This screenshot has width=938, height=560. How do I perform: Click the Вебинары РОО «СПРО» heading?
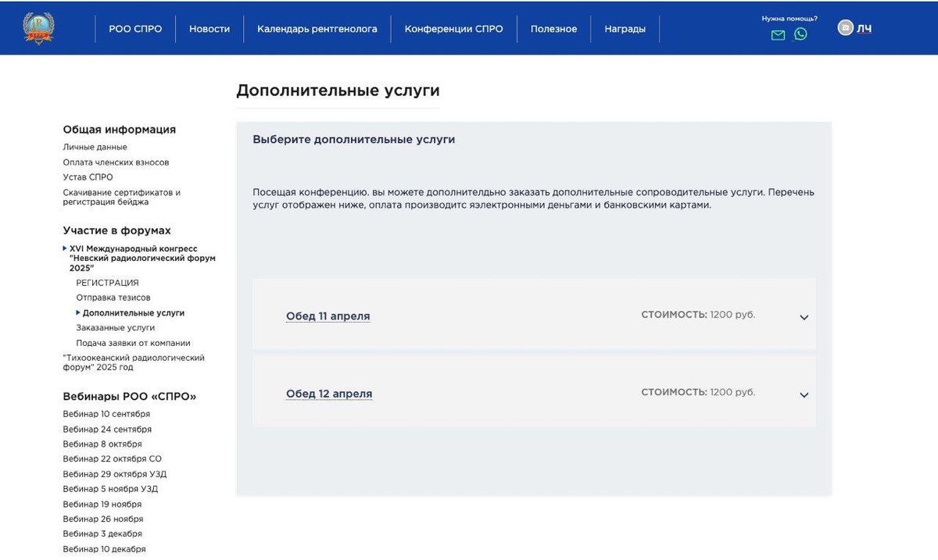130,397
